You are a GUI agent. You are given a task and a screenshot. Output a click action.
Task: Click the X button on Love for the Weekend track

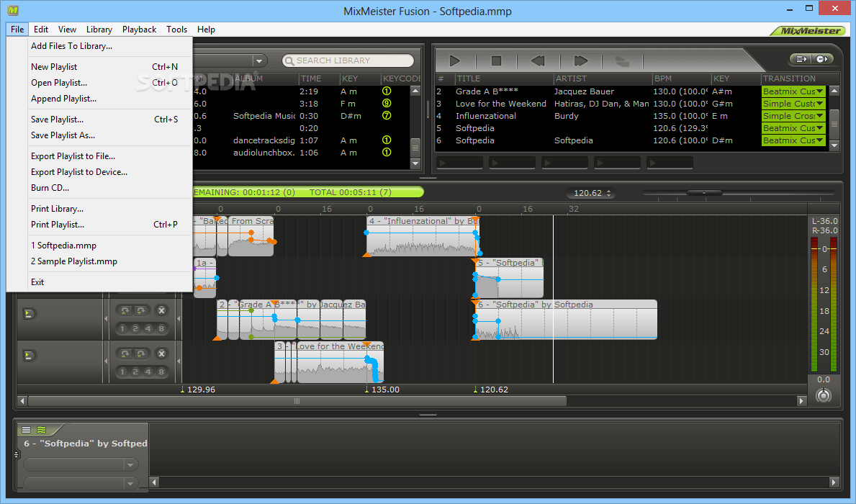161,354
